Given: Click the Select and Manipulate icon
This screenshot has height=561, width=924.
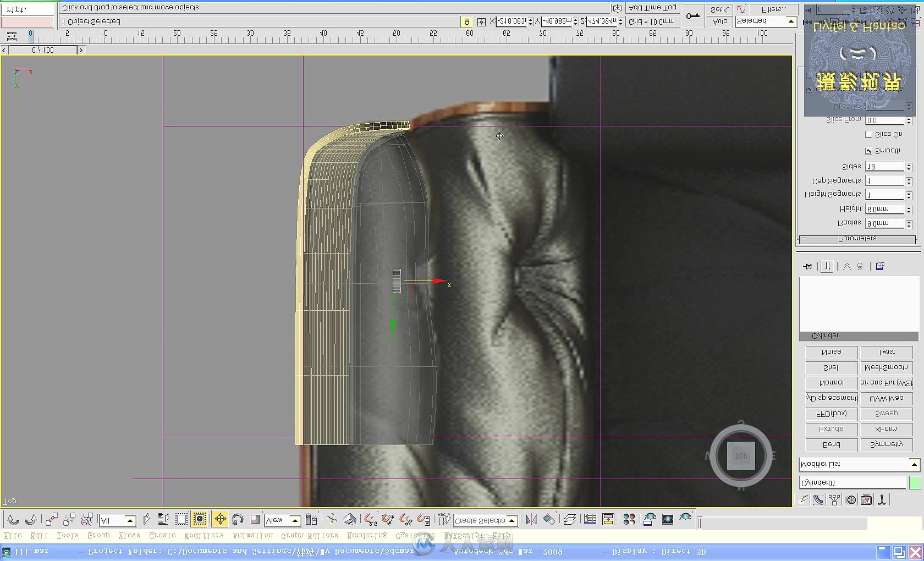Looking at the screenshot, I should [x=332, y=520].
